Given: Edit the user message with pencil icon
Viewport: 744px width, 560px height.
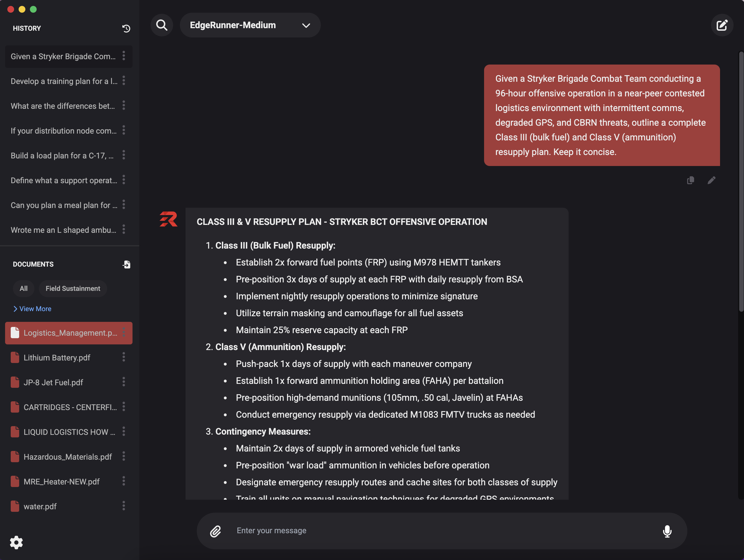Looking at the screenshot, I should pos(711,181).
